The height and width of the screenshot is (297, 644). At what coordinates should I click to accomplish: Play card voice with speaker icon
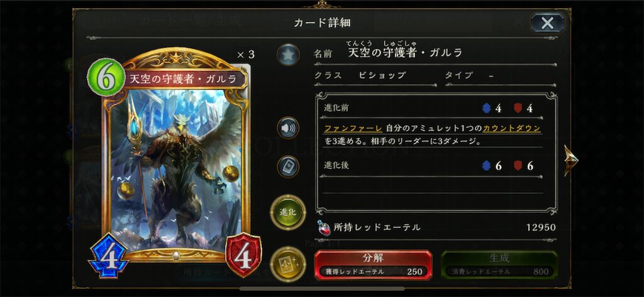[288, 128]
